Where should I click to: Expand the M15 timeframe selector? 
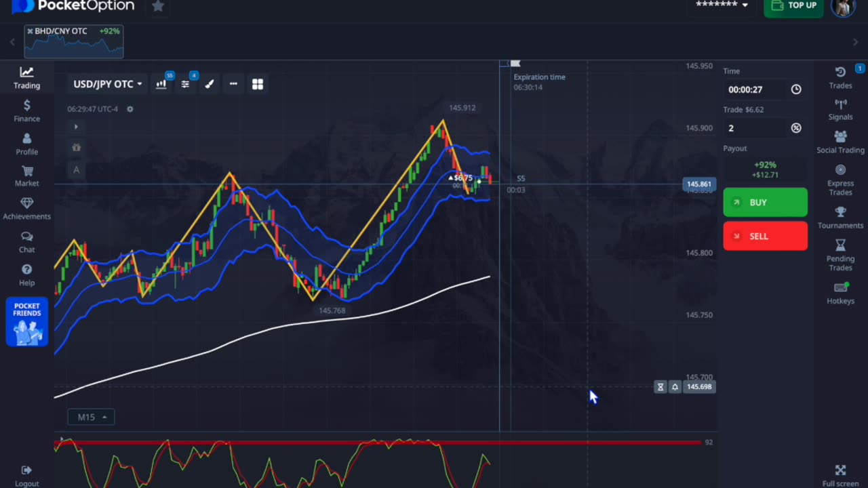tap(91, 417)
